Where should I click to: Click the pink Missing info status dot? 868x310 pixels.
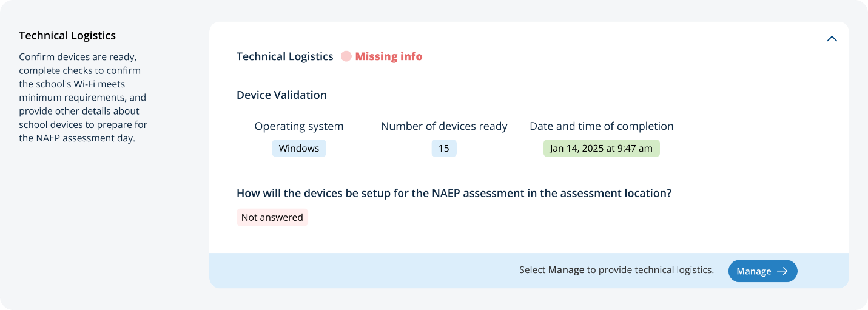click(346, 56)
